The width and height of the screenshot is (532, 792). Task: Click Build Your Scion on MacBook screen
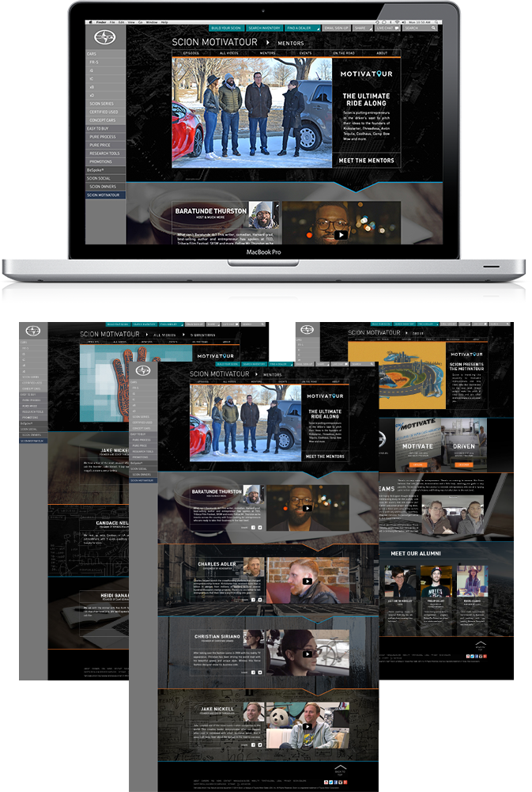[x=226, y=28]
